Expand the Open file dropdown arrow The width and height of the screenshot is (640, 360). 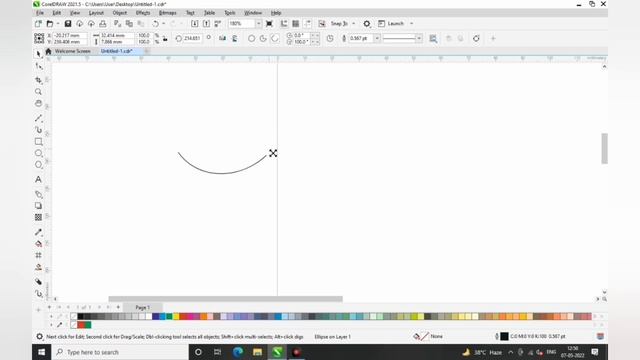pyautogui.click(x=58, y=24)
